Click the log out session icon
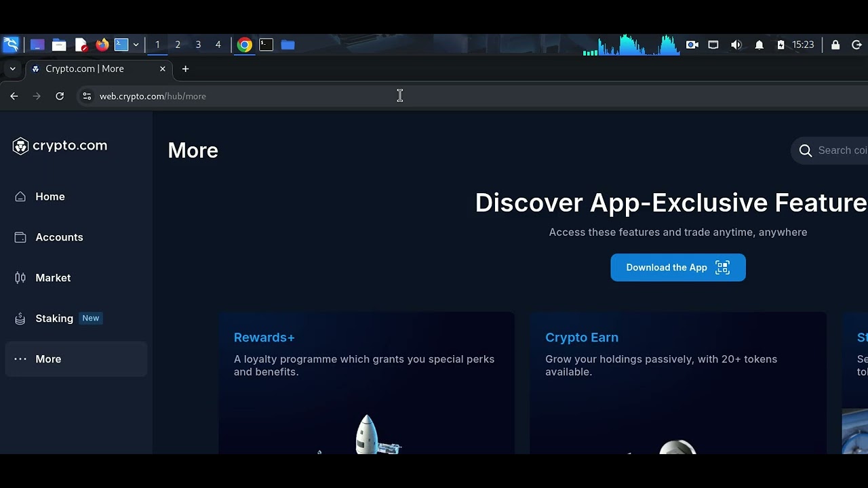 click(x=856, y=45)
